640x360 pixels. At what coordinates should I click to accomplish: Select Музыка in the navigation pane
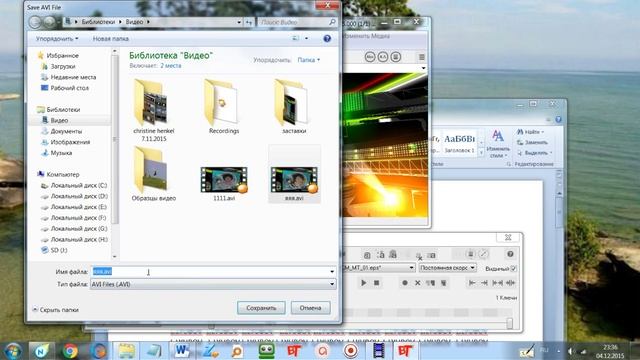coord(61,153)
